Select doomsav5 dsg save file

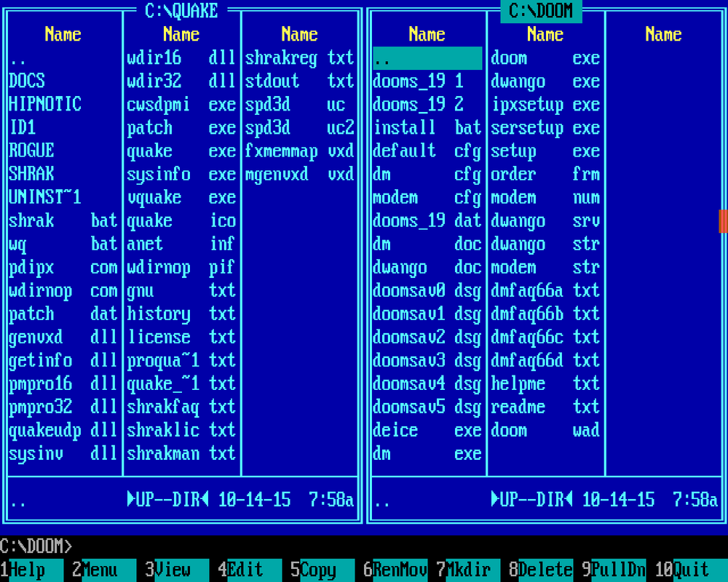tap(427, 407)
